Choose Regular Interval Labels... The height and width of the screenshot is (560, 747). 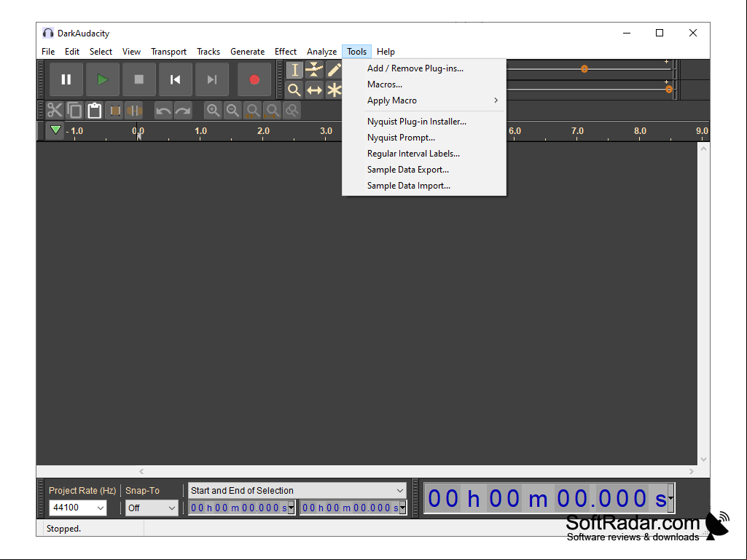coord(424,154)
